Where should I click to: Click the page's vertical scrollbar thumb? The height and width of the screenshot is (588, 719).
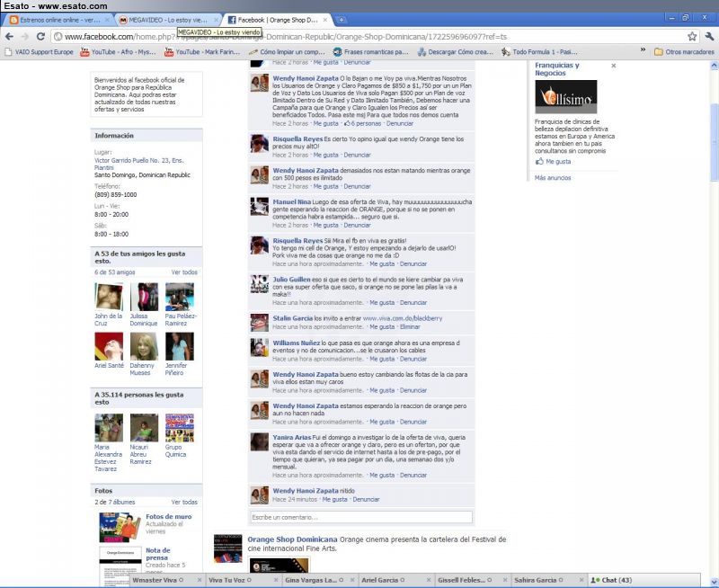click(715, 143)
